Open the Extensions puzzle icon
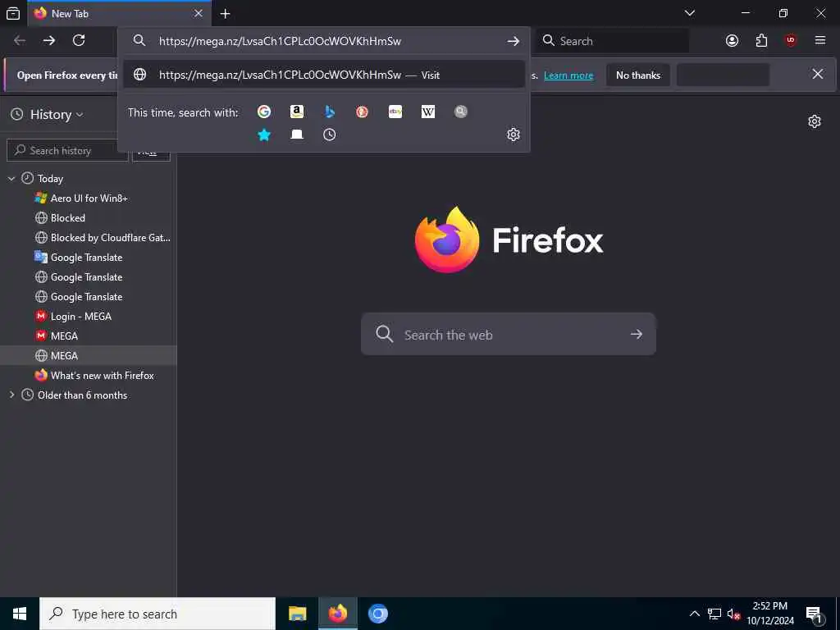Viewport: 840px width, 630px height. (x=761, y=40)
